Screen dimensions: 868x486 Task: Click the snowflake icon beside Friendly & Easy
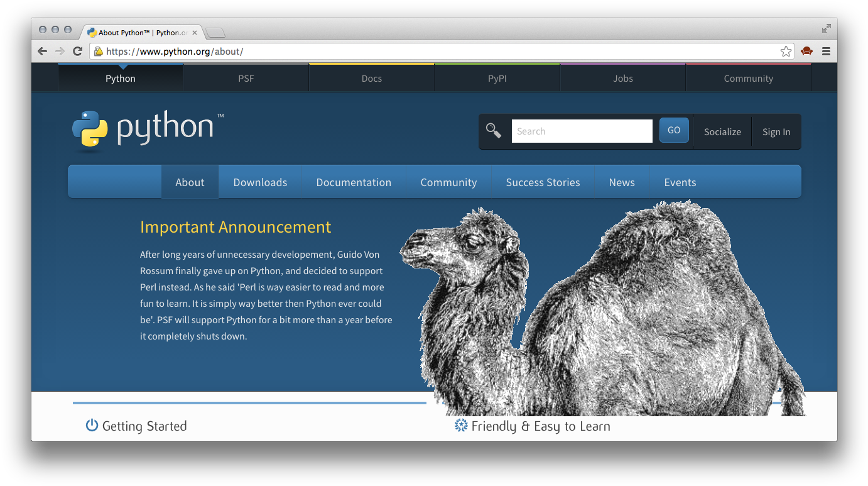[461, 426]
